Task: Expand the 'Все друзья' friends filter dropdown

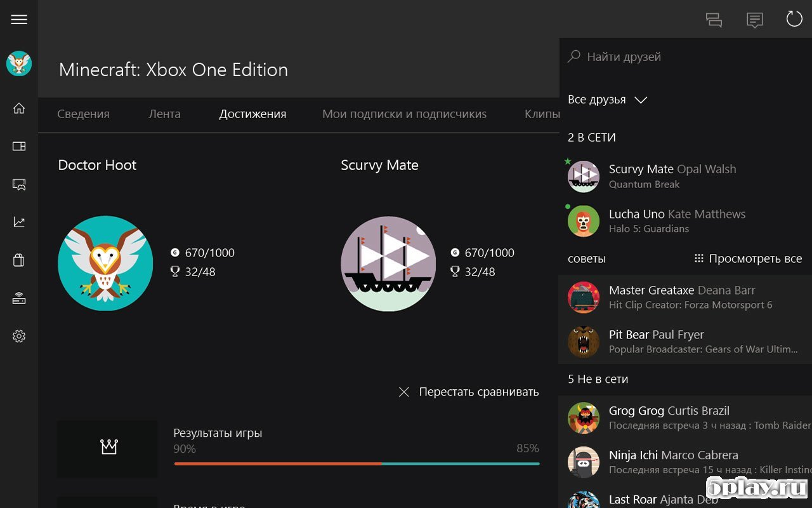Action: click(x=607, y=100)
